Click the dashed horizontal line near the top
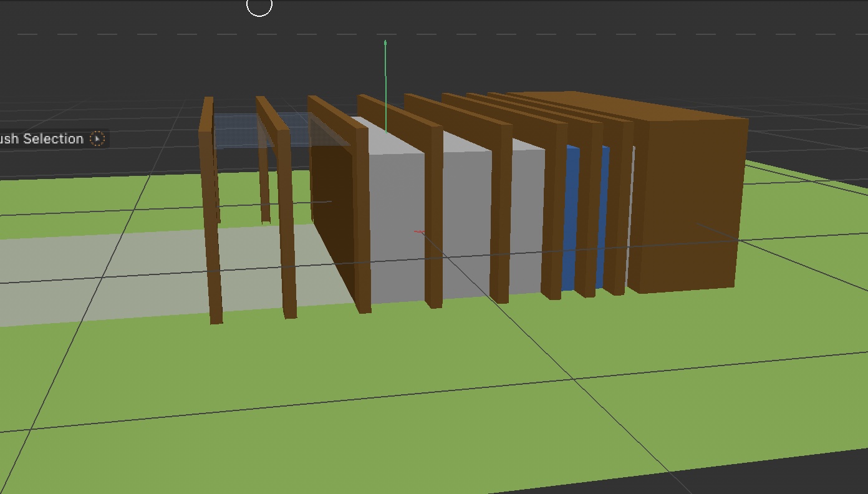Viewport: 868px width, 494px height. pos(187,34)
